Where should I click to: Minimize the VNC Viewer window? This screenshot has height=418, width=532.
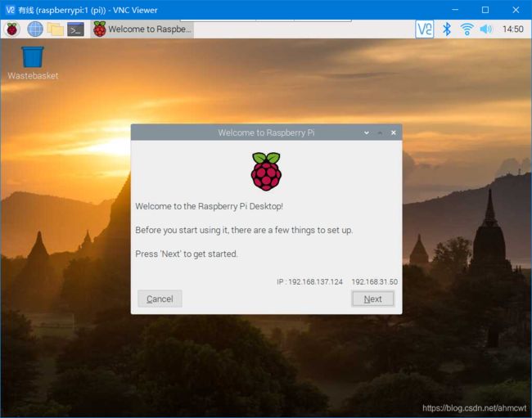pos(455,10)
